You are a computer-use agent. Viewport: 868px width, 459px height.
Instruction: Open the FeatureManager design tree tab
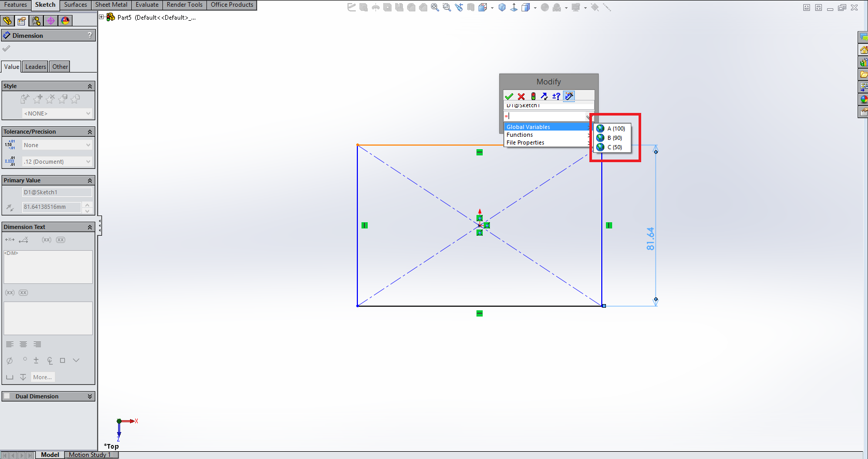7,21
